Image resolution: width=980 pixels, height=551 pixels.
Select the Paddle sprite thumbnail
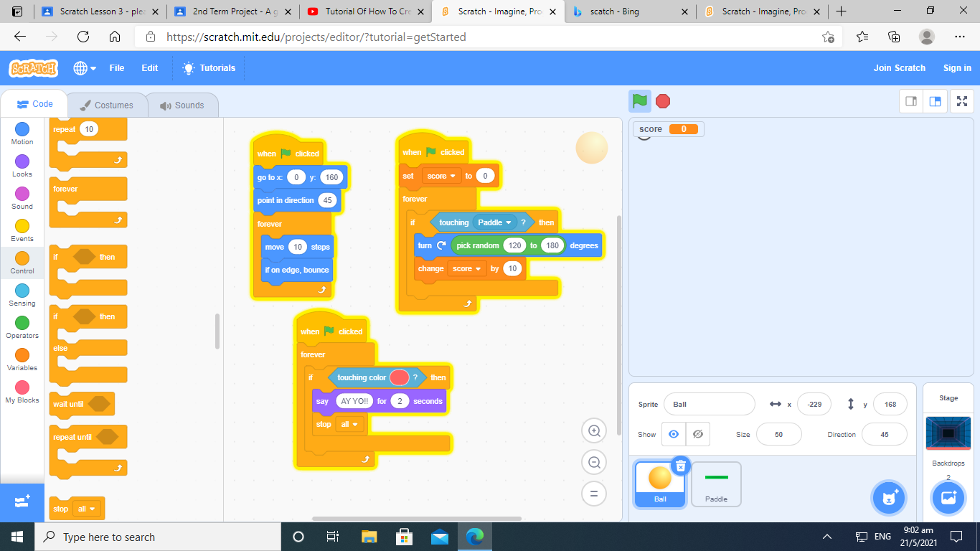(x=716, y=484)
